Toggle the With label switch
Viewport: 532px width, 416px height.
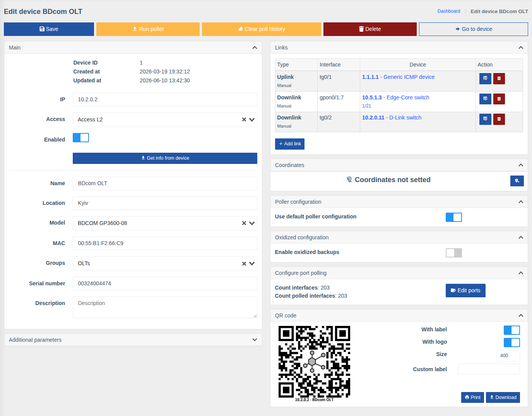click(x=512, y=330)
